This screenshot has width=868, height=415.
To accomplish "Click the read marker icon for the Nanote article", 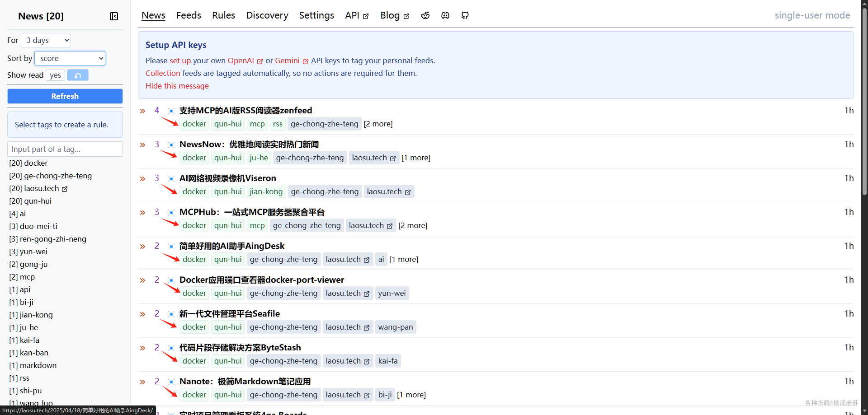I will point(171,382).
